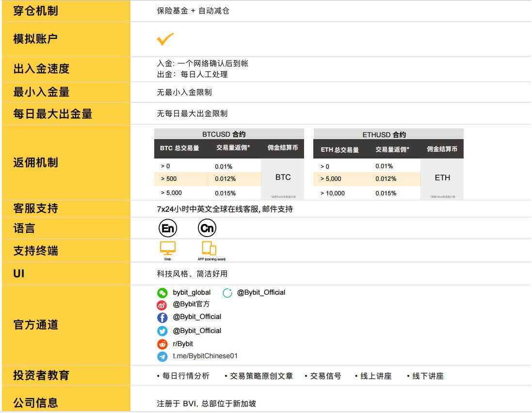Click the BTC settlement currency cell
The image size is (532, 413).
point(283,179)
